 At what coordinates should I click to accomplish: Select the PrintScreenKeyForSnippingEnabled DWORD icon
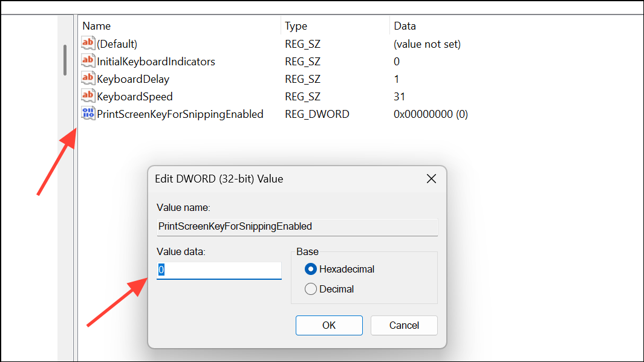click(x=88, y=113)
